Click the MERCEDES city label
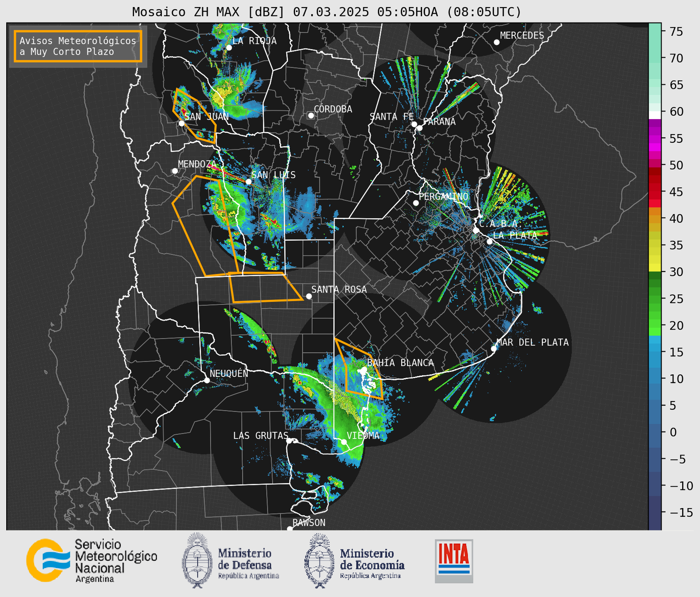The image size is (700, 597). (x=522, y=36)
